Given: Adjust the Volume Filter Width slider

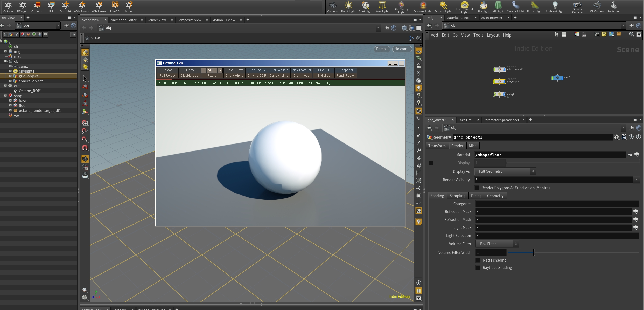Looking at the screenshot, I should coord(534,252).
